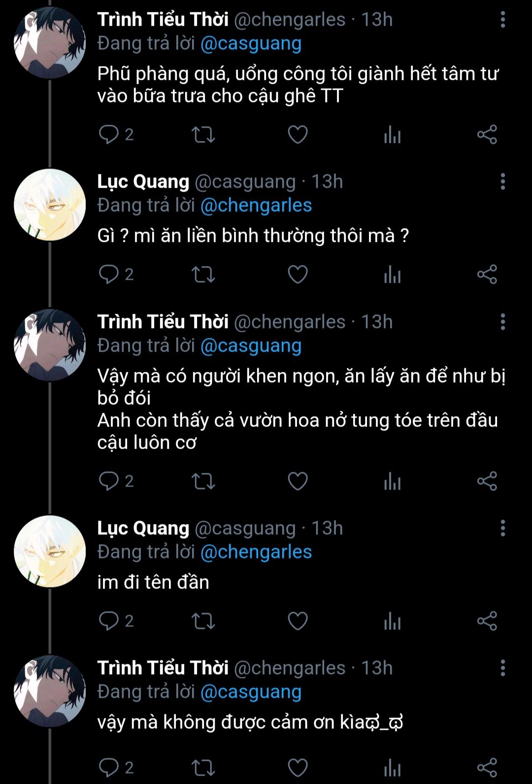This screenshot has height=784, width=532.
Task: Retweet the "Vậy mà có người khen ngon" tweet
Action: click(203, 481)
